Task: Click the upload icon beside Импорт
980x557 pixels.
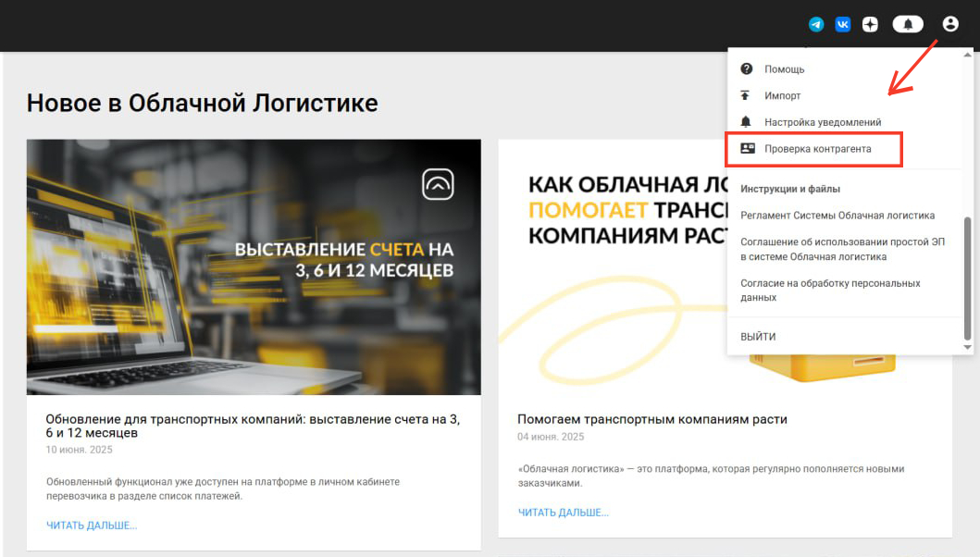Action: coord(748,95)
